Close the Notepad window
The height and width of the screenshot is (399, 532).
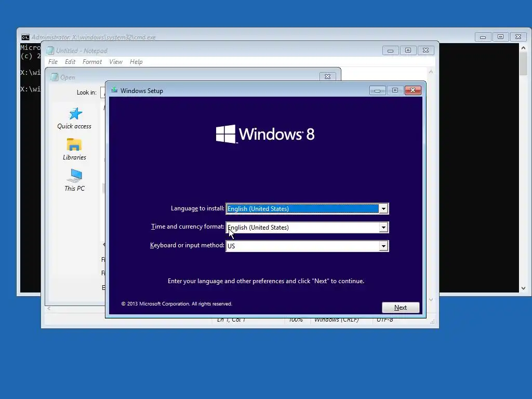pos(426,50)
